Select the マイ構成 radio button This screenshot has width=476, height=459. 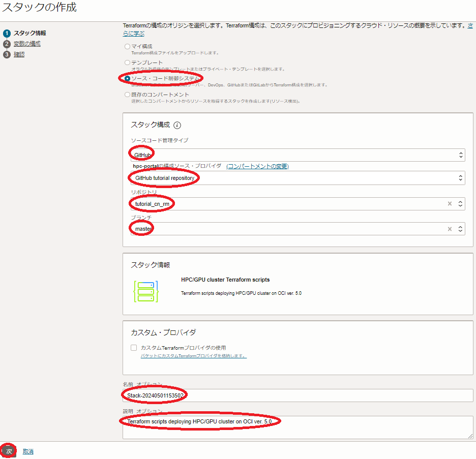[x=127, y=47]
